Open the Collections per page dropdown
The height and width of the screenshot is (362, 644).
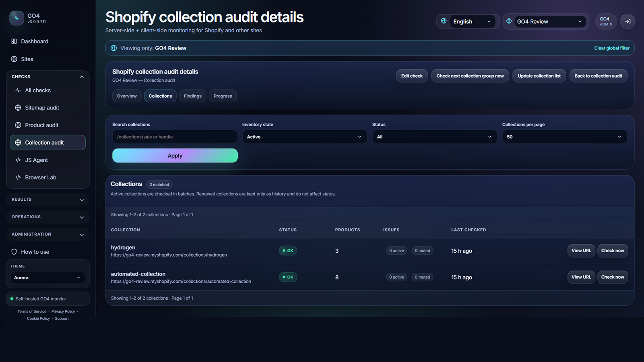(x=565, y=137)
